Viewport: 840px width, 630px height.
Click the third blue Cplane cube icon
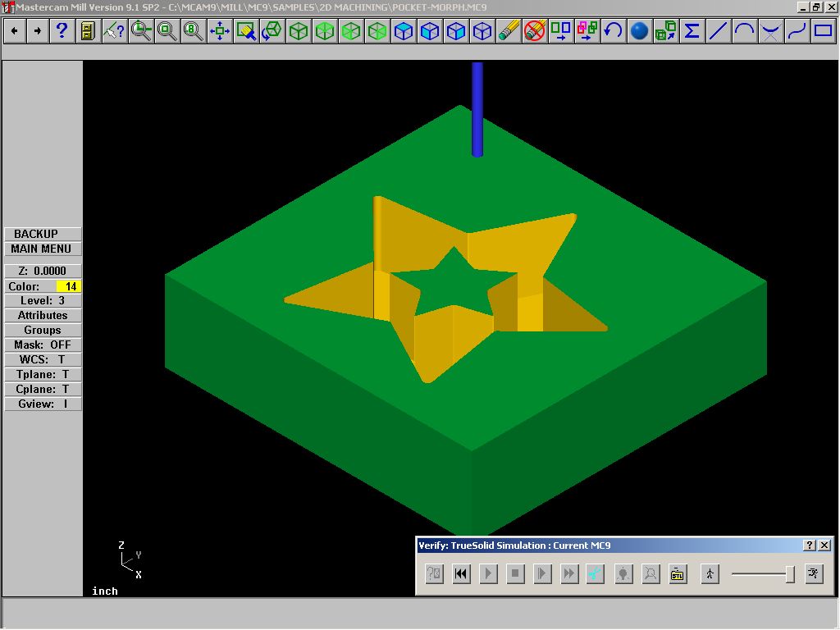(x=456, y=31)
